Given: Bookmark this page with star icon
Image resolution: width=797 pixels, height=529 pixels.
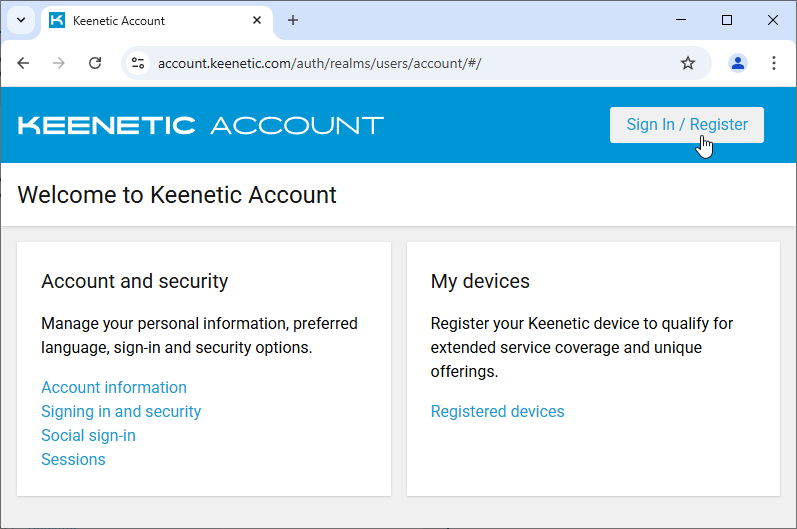Looking at the screenshot, I should [x=688, y=63].
